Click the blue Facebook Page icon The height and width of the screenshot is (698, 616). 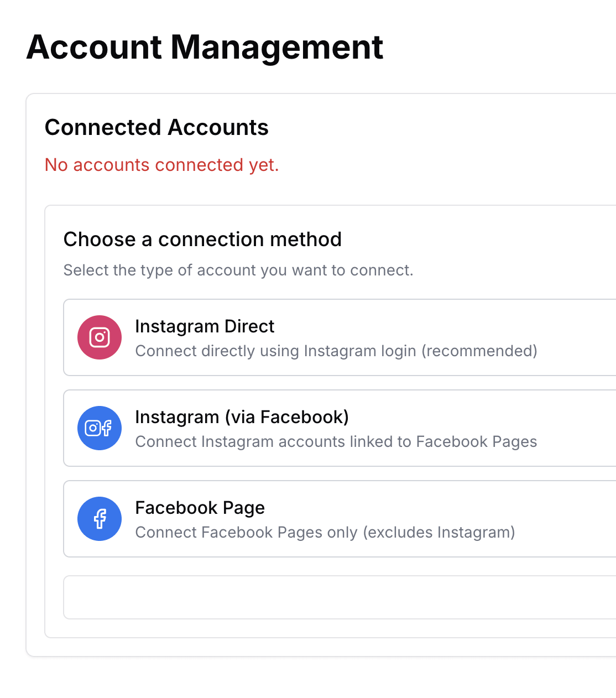click(100, 519)
